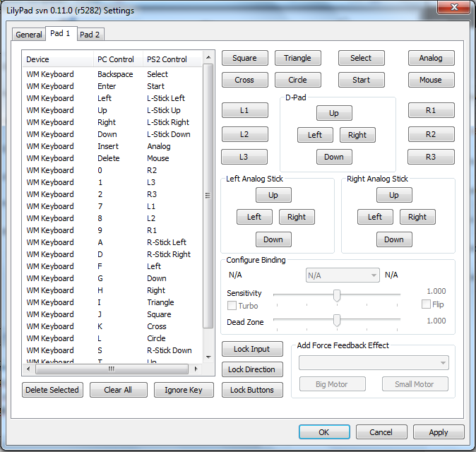Expand the Force Feedback Effect dropdown
Viewport: 476px width, 452px height.
pyautogui.click(x=374, y=363)
